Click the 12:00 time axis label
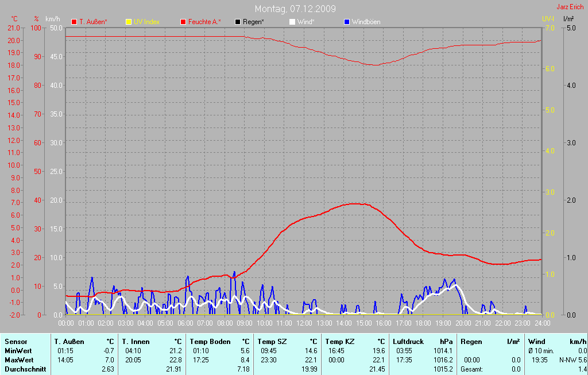 [304, 324]
